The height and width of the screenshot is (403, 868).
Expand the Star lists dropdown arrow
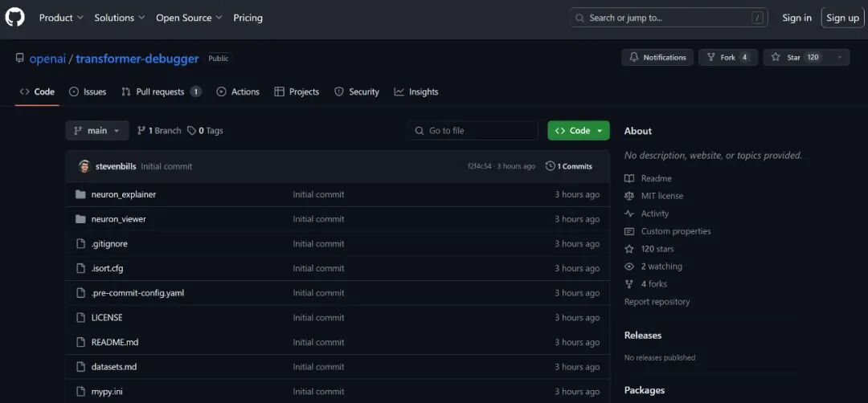coord(840,58)
